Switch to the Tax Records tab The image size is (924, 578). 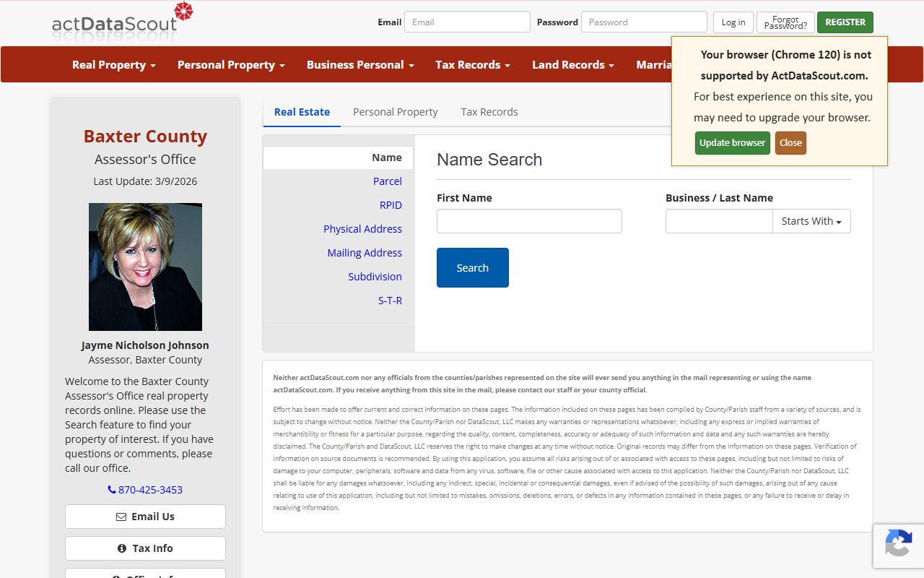(x=489, y=112)
